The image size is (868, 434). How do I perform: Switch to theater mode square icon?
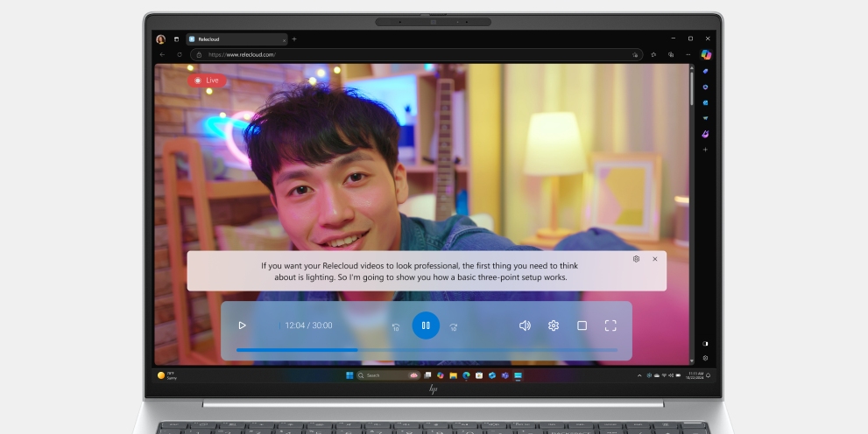(582, 325)
